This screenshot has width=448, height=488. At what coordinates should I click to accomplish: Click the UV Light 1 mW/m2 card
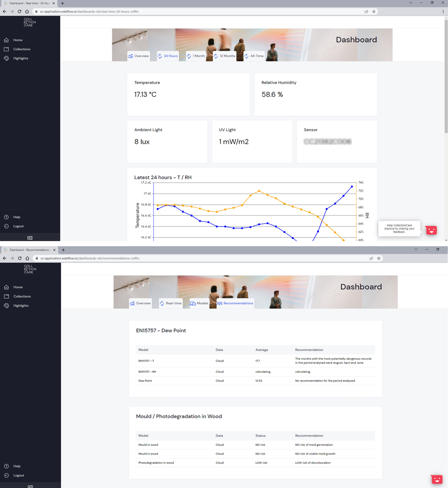(252, 142)
